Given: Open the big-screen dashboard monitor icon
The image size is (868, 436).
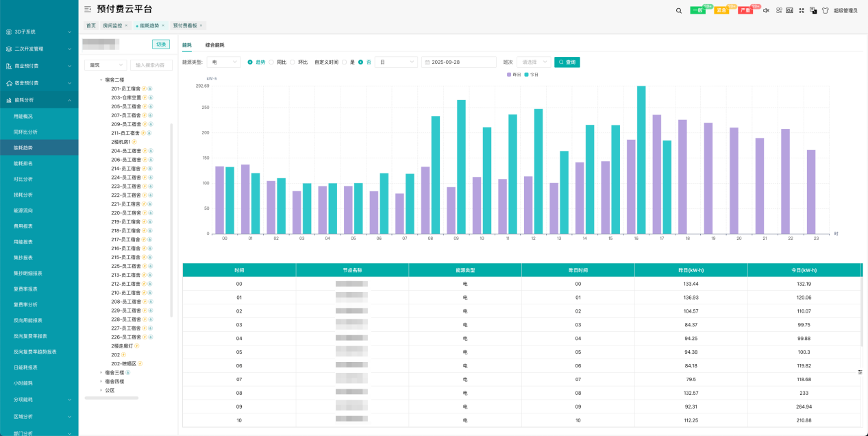Looking at the screenshot, I should 789,10.
